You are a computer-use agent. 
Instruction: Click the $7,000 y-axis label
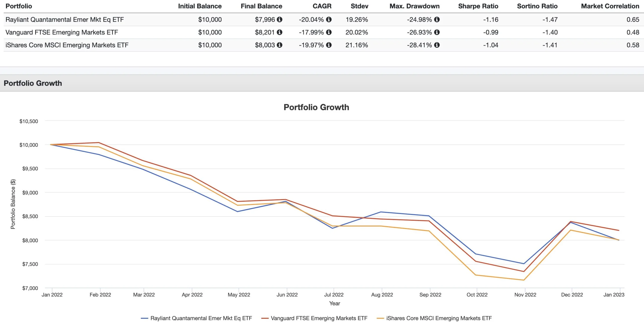pyautogui.click(x=30, y=288)
